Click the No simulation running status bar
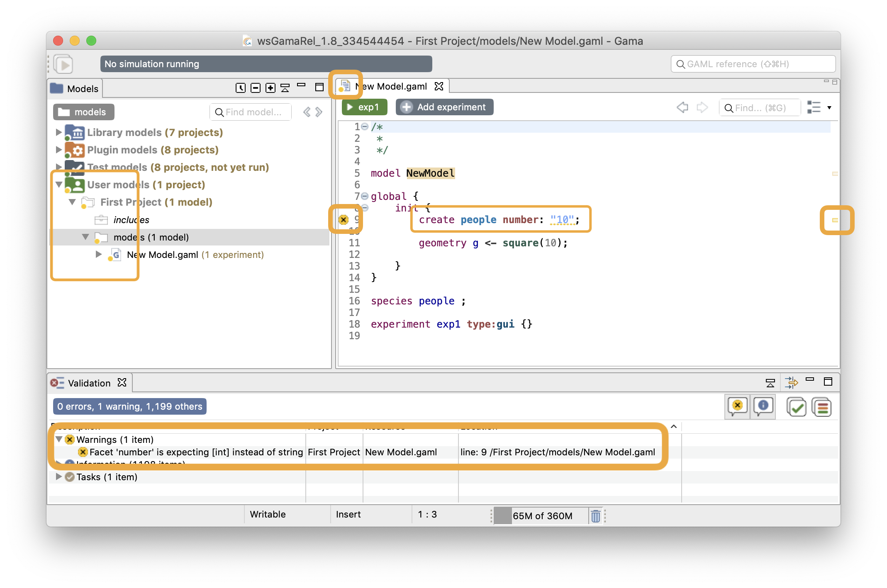Screen dimensions: 887x588 point(266,64)
